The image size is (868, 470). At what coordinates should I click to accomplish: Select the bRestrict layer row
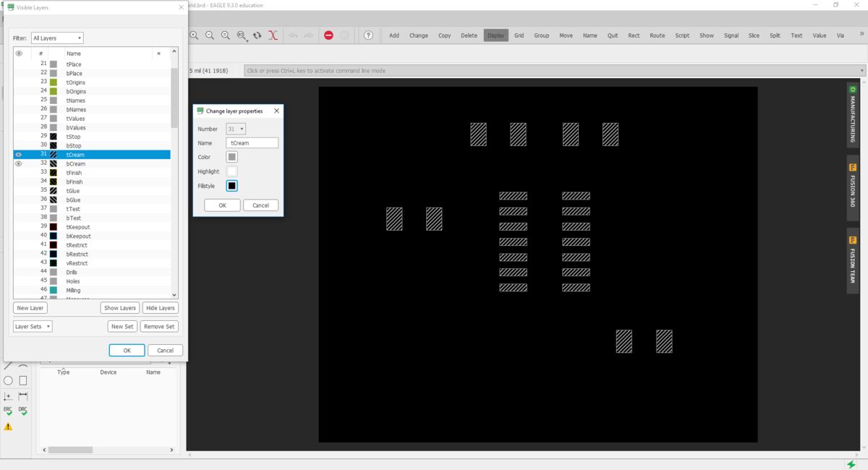coord(92,254)
